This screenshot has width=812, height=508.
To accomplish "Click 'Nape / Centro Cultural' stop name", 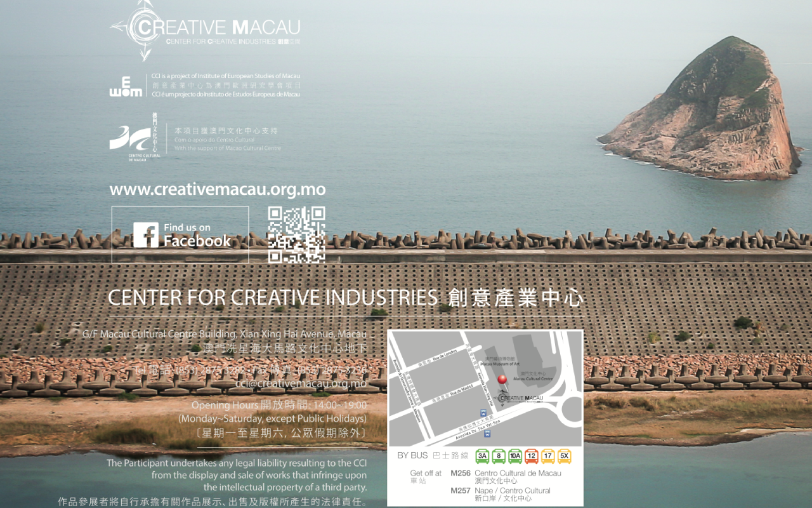I will 513,491.
